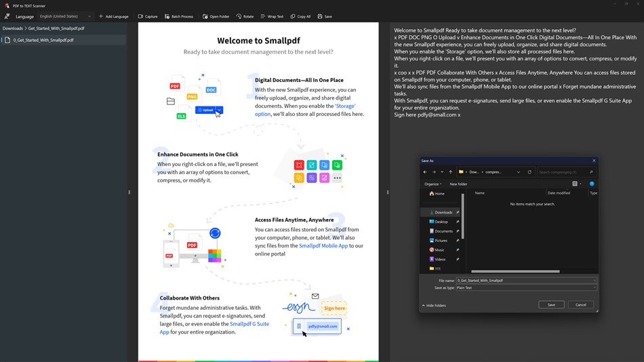The width and height of the screenshot is (644, 362).
Task: Click the Language icon in toolbar
Action: (7, 16)
